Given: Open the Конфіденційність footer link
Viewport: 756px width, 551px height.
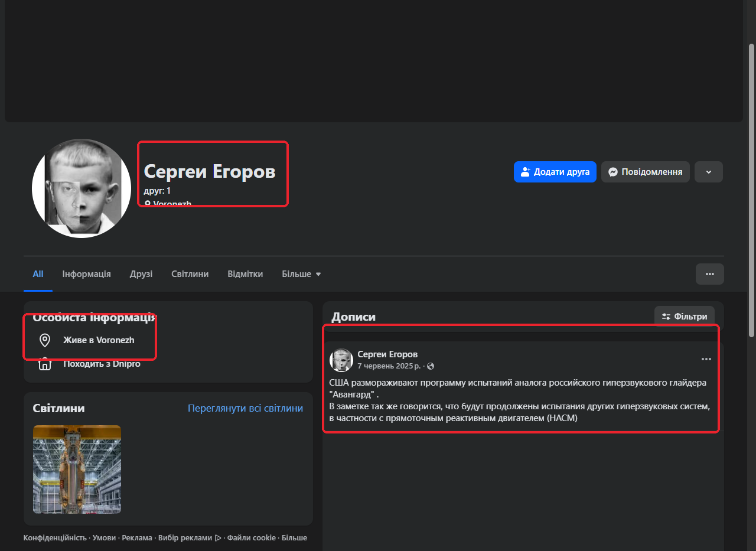Looking at the screenshot, I should pos(54,538).
